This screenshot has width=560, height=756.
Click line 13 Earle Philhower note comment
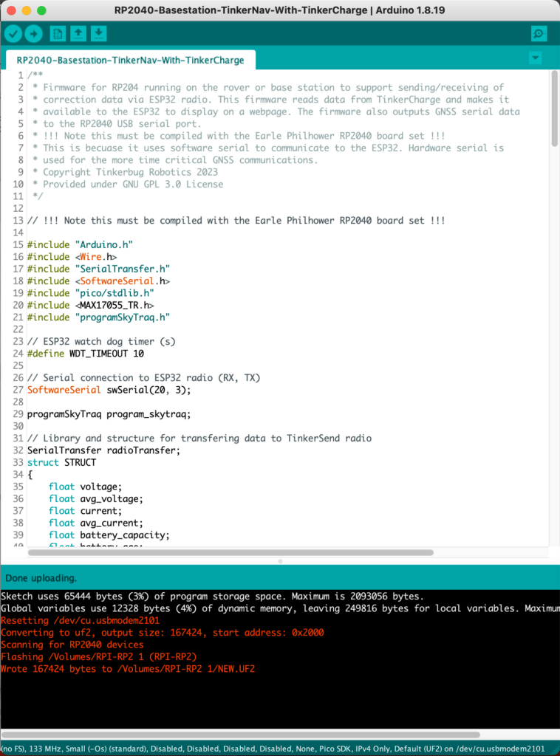236,220
